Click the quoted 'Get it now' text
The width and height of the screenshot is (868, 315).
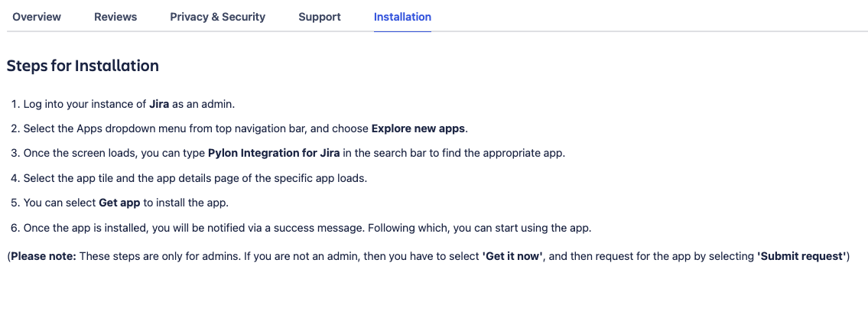[x=512, y=256]
